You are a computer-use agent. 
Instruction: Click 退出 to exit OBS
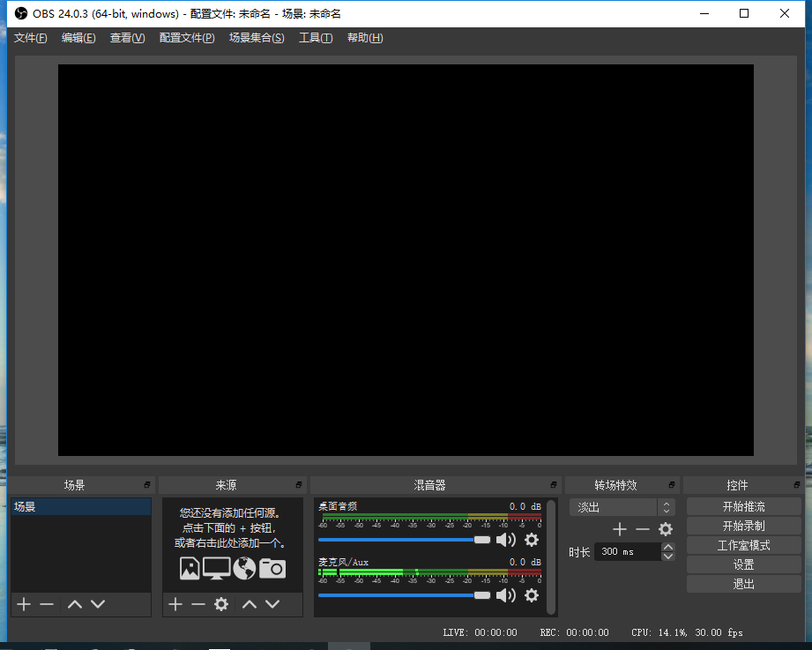tap(743, 584)
